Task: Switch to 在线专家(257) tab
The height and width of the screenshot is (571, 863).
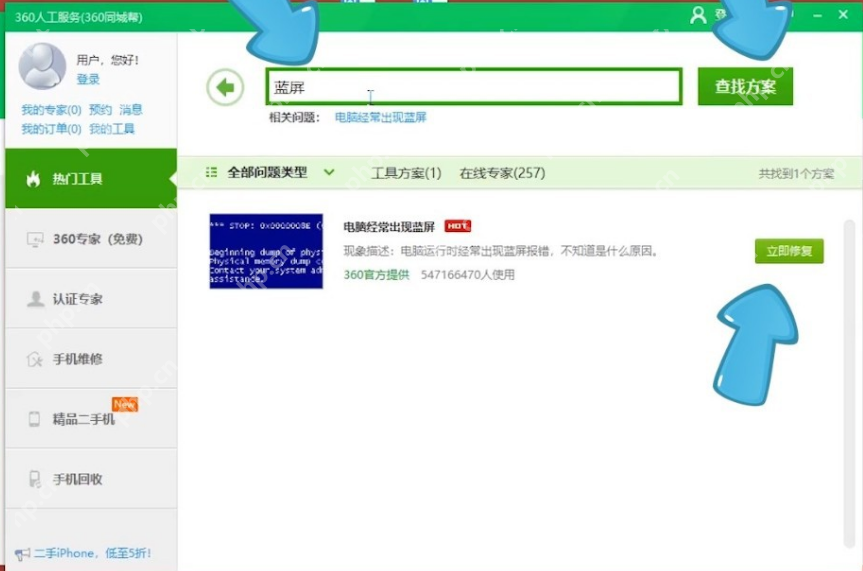Action: pyautogui.click(x=502, y=173)
